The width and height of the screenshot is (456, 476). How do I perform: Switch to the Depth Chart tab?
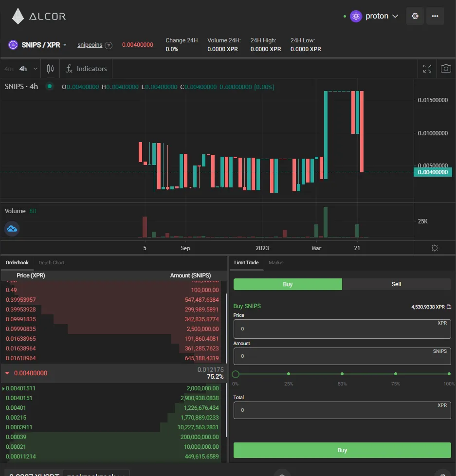tap(52, 263)
